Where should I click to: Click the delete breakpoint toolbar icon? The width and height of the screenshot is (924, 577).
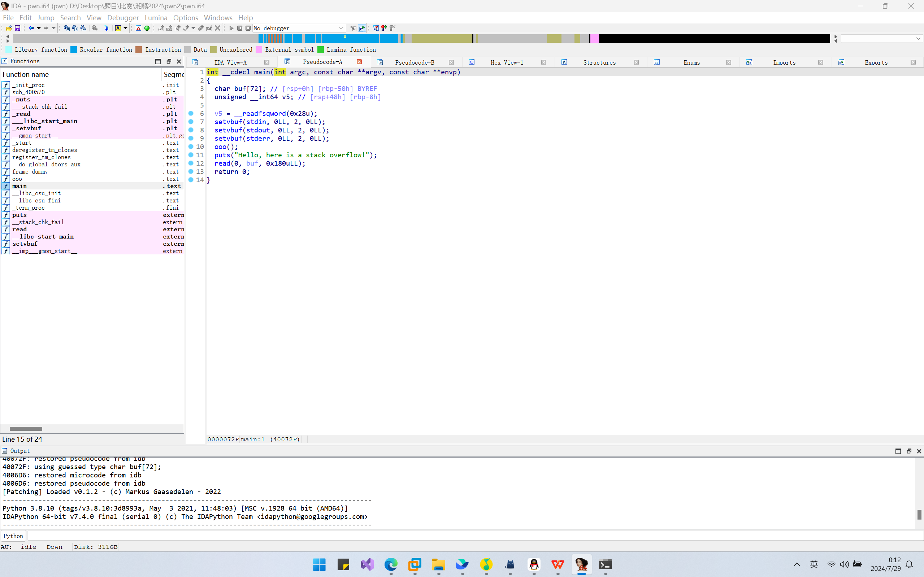tap(392, 28)
